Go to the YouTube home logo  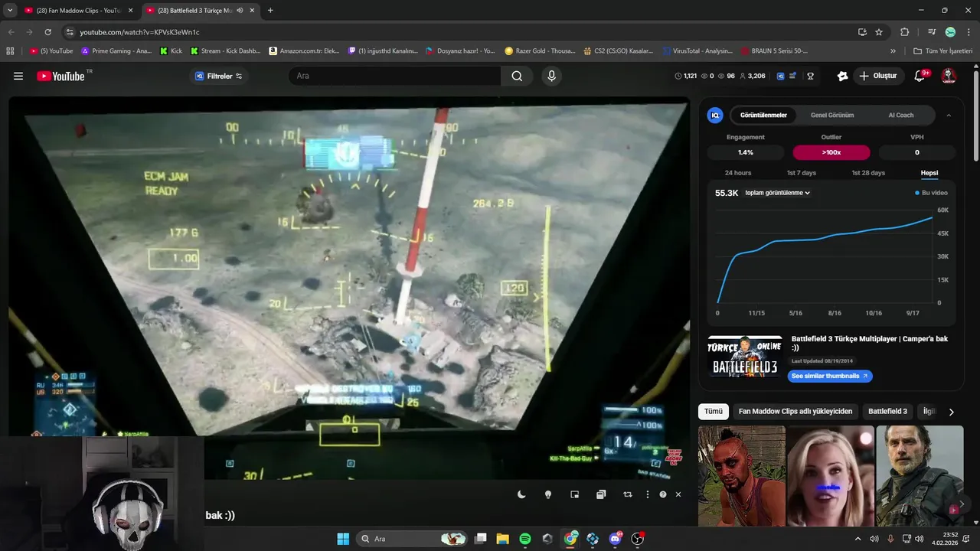click(61, 76)
